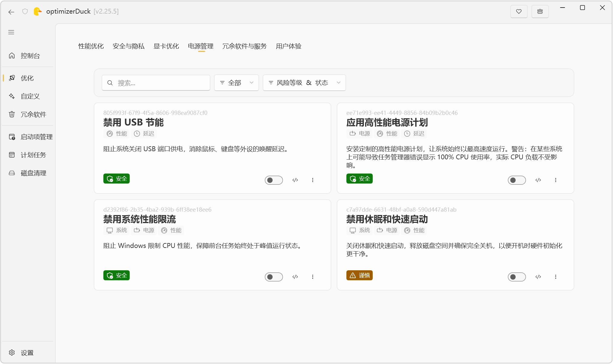Expand the 全部 filter dropdown
The image size is (613, 364).
[x=236, y=83]
